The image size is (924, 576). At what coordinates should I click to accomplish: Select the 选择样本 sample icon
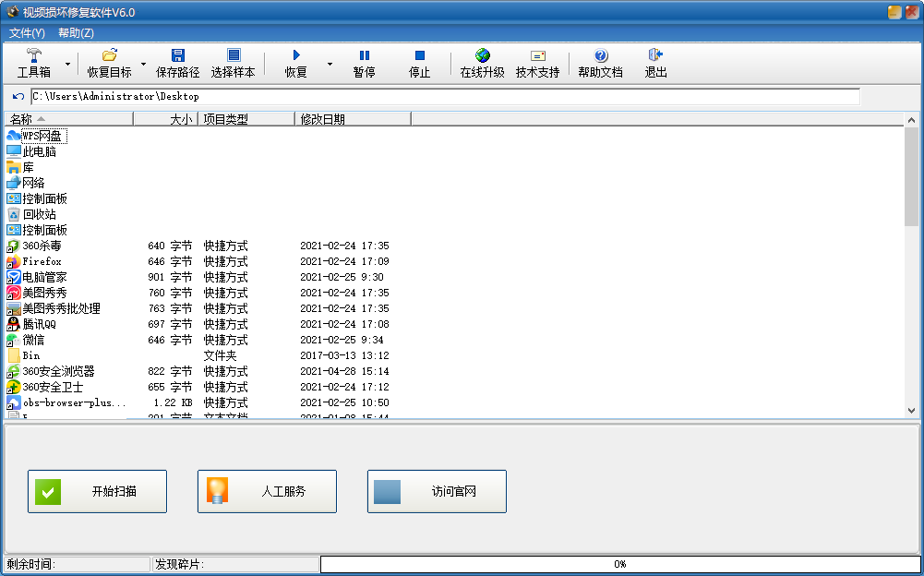[233, 63]
